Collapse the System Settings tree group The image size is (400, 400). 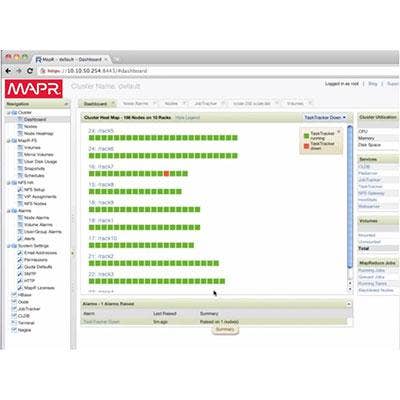(8, 246)
